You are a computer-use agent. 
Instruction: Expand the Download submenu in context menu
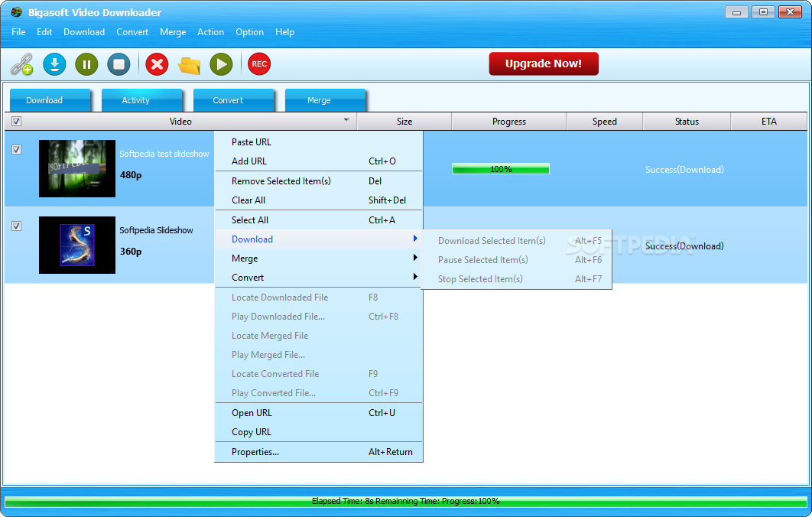point(319,239)
